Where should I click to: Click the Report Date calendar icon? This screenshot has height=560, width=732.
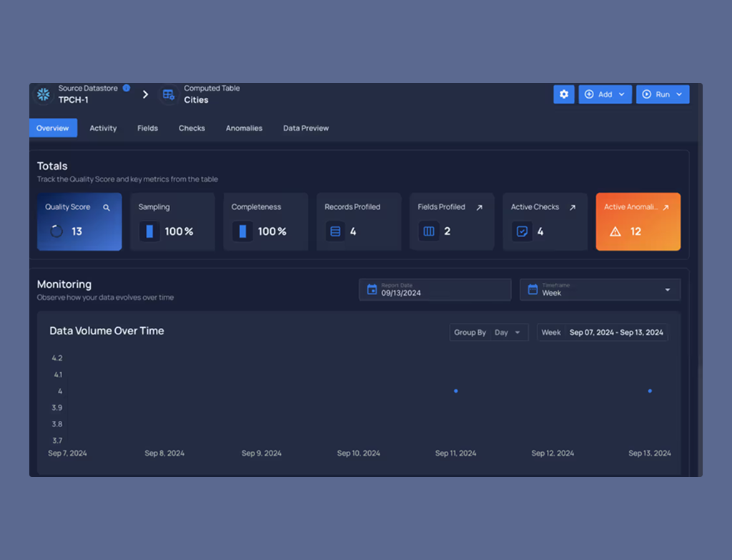tap(372, 289)
